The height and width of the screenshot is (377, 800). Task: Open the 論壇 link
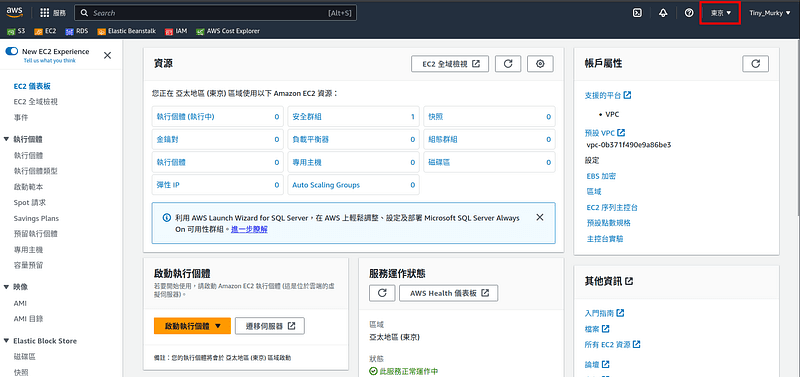coord(597,364)
